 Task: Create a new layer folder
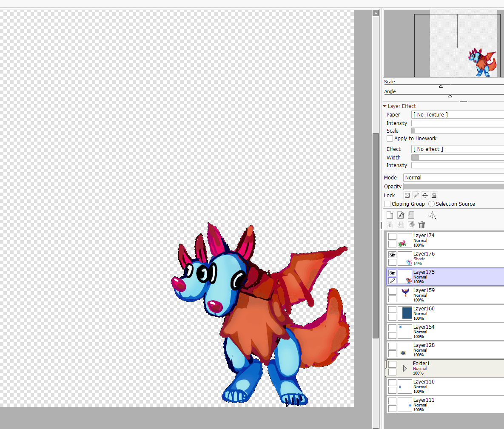(x=411, y=215)
